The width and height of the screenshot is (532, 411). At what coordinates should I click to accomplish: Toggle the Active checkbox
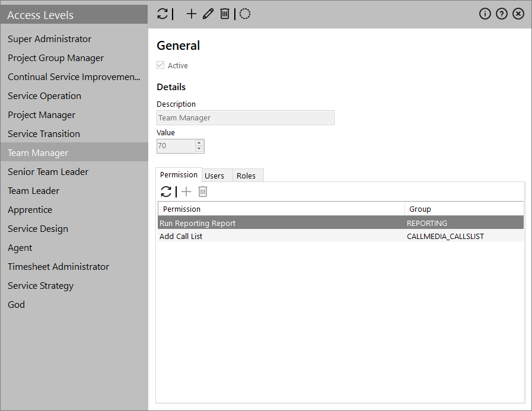coord(161,65)
